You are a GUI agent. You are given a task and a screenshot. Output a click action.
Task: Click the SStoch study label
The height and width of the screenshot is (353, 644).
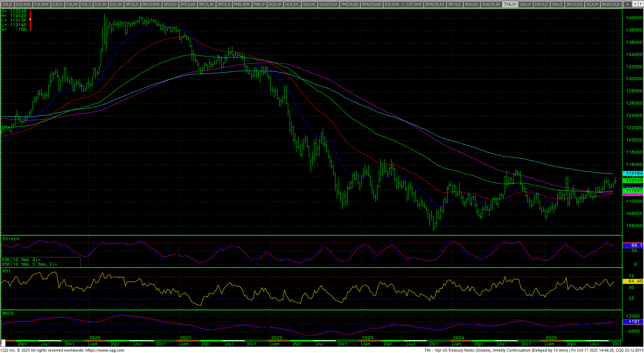(11, 239)
